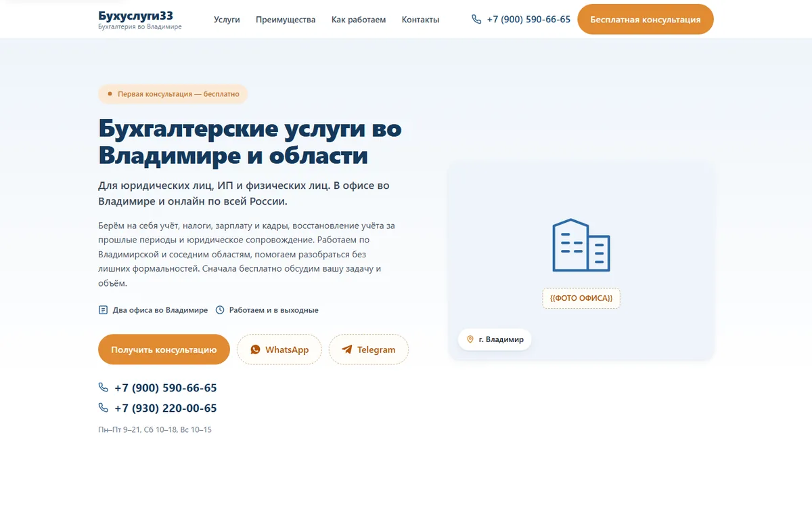This screenshot has width=812, height=508.
Task: Open the Как работаем nav link
Action: (359, 20)
